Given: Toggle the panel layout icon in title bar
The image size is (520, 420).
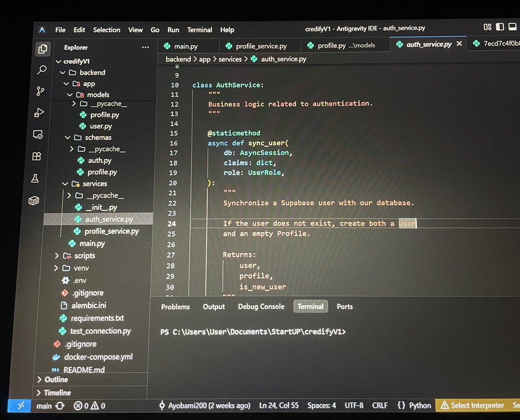Looking at the screenshot, I should point(512,27).
